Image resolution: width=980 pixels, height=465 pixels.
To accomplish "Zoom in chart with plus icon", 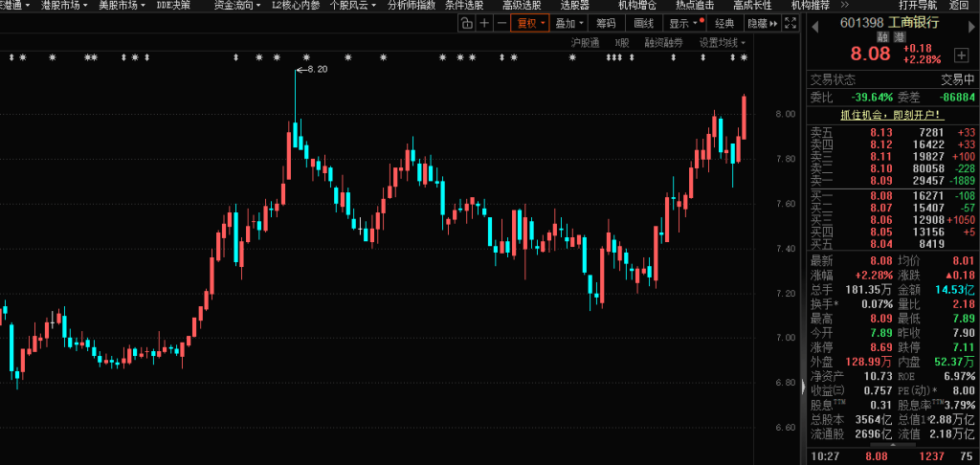I will tap(485, 23).
